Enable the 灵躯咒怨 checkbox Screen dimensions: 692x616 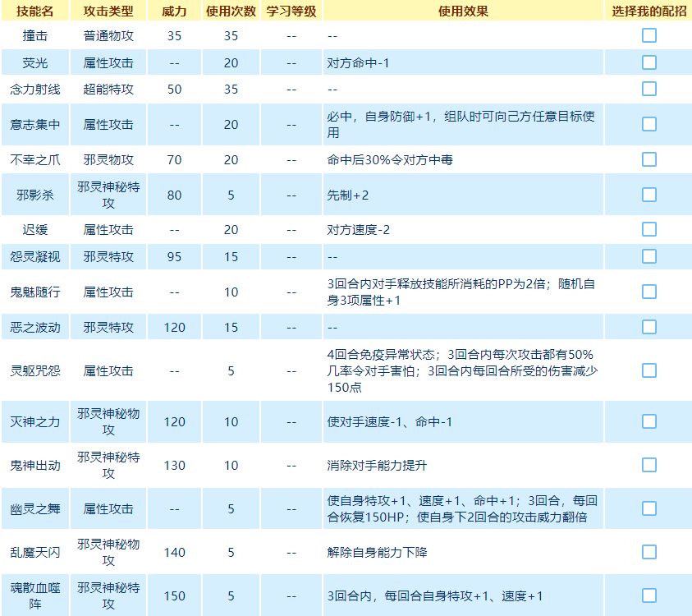tap(648, 371)
